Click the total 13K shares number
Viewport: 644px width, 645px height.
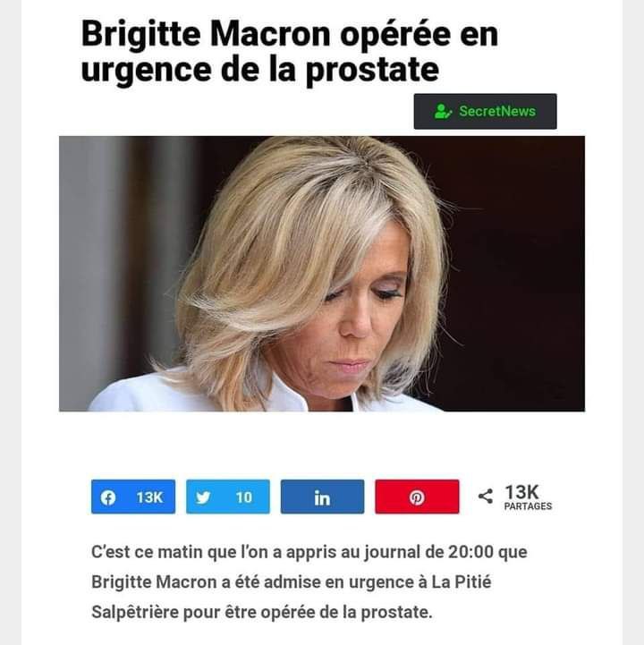(x=521, y=492)
